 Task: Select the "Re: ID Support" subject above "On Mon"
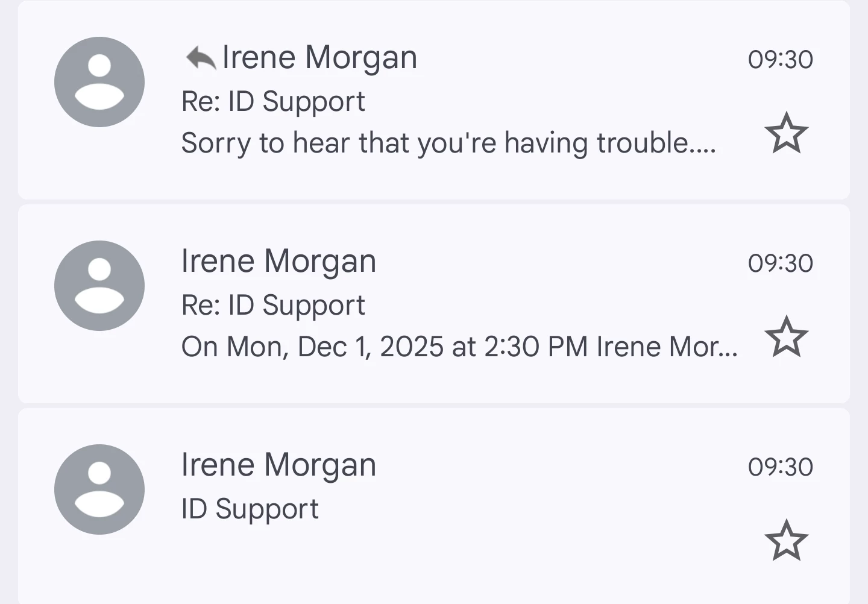tap(273, 305)
